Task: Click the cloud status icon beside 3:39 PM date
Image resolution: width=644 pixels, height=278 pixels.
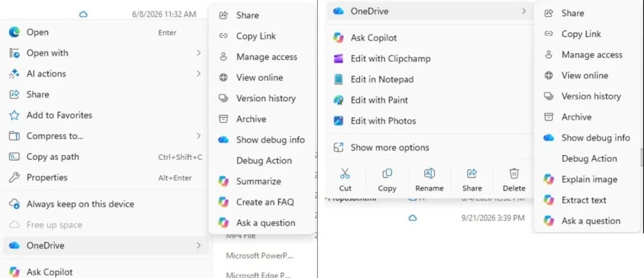Action: pyautogui.click(x=413, y=218)
